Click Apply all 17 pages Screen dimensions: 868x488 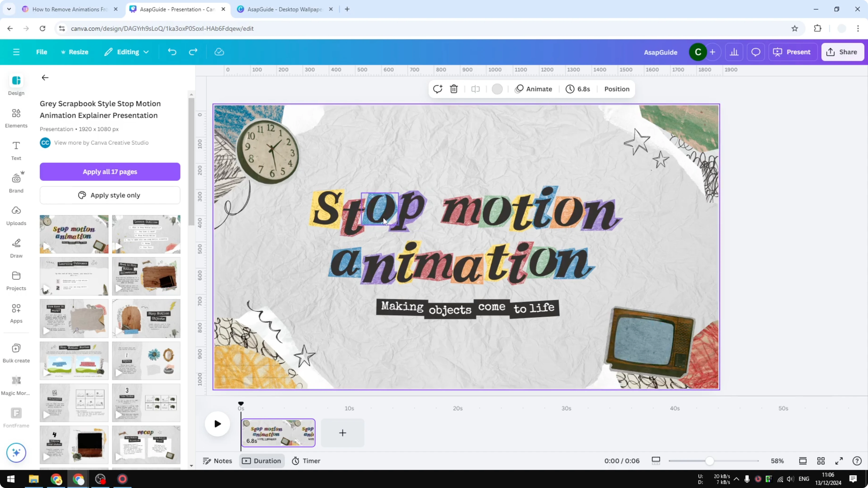click(x=110, y=172)
